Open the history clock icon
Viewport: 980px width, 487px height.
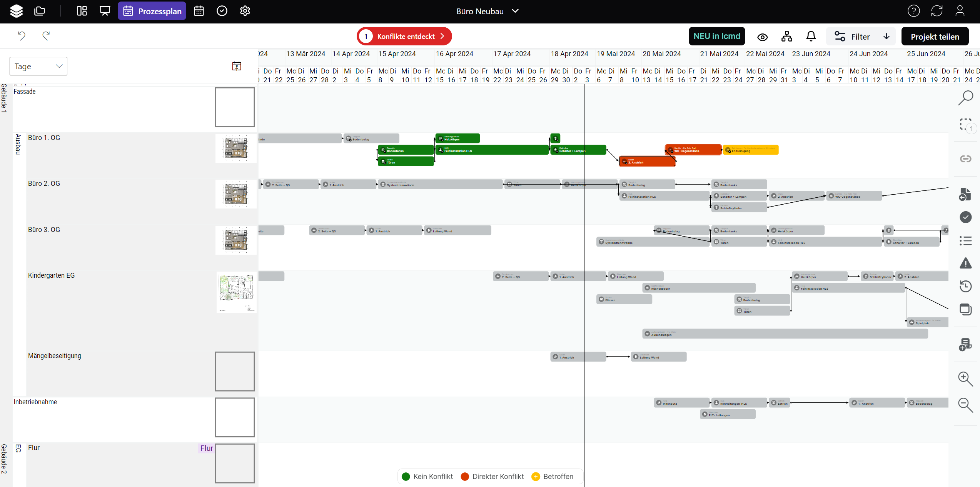(966, 286)
